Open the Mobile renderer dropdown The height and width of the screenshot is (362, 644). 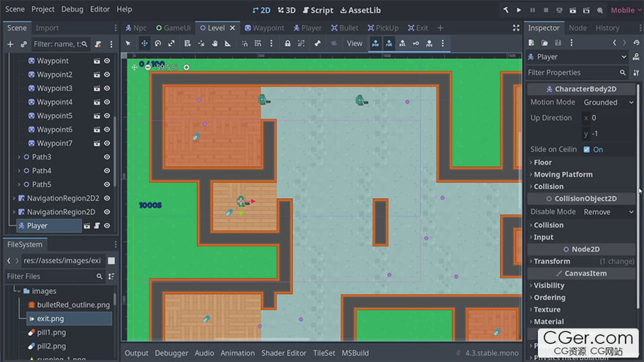(626, 10)
